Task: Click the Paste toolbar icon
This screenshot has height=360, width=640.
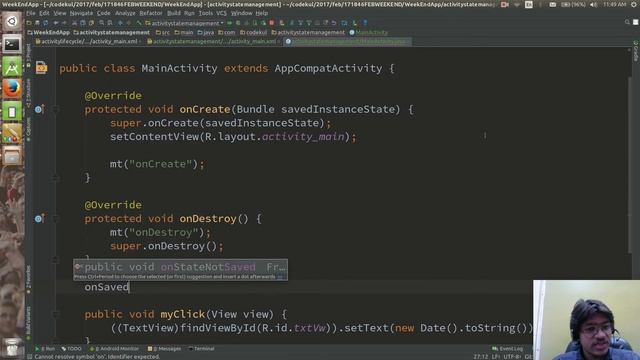Action: [91, 23]
